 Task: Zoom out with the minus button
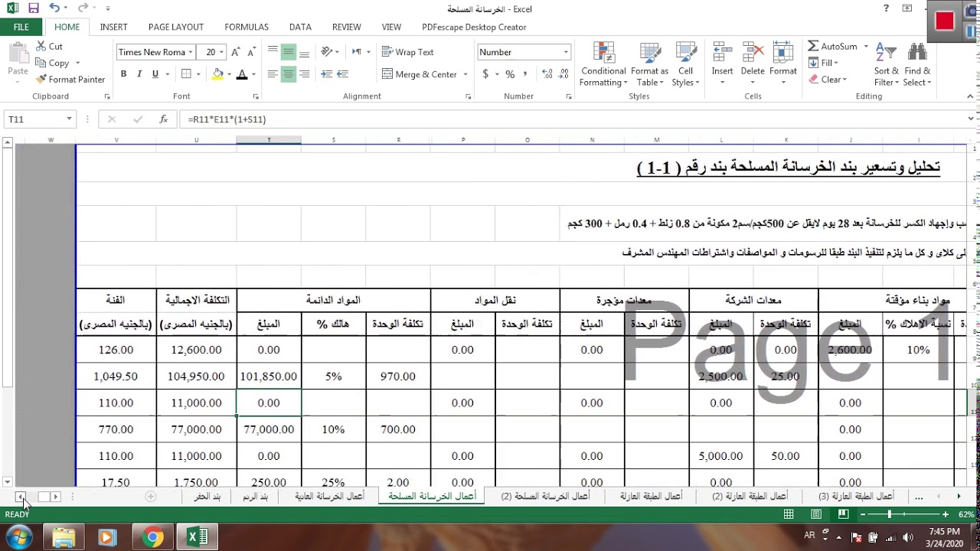864,514
